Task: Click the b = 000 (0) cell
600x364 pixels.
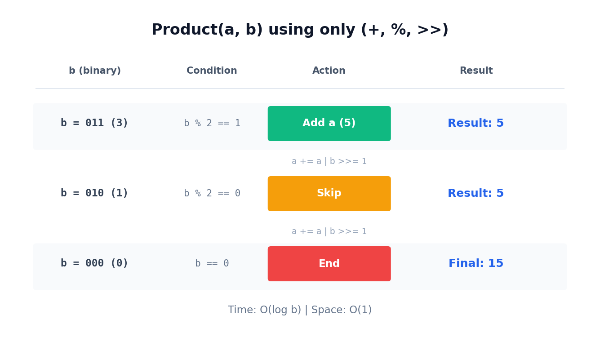Action: tap(94, 263)
